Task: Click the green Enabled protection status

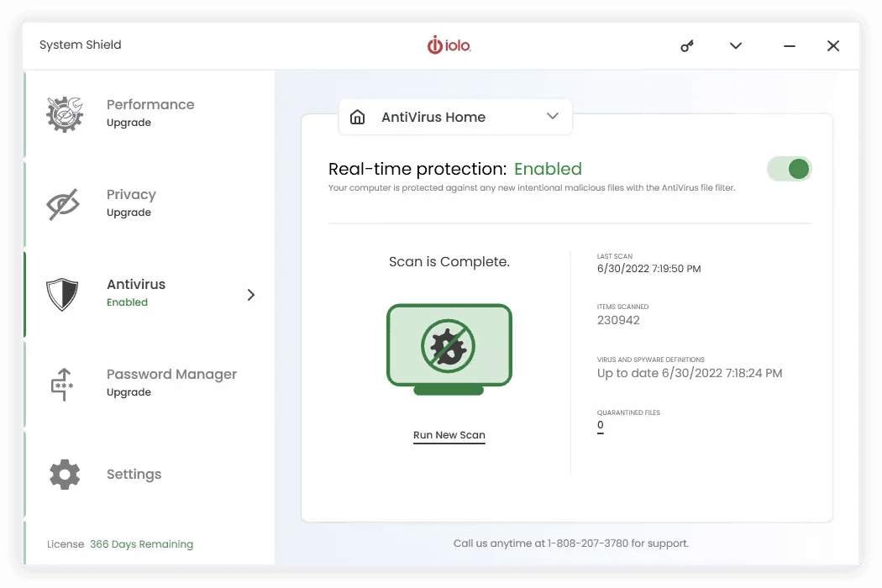Action: coord(548,169)
